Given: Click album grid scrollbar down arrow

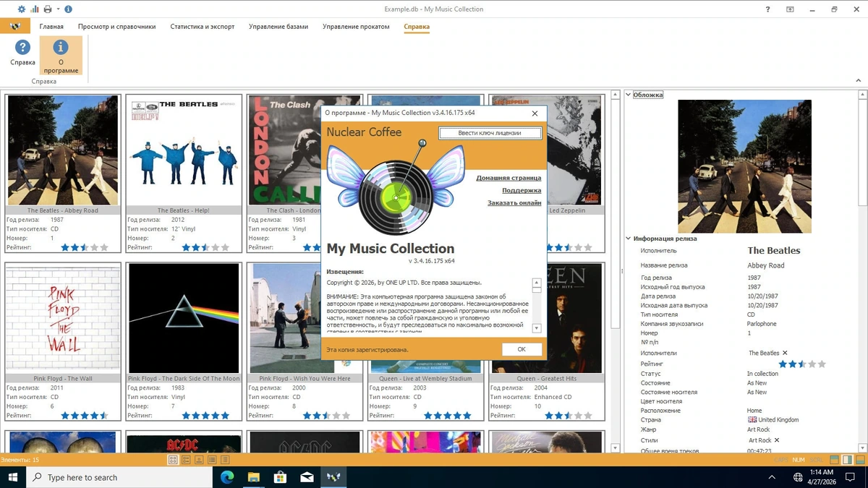Looking at the screenshot, I should 616,448.
